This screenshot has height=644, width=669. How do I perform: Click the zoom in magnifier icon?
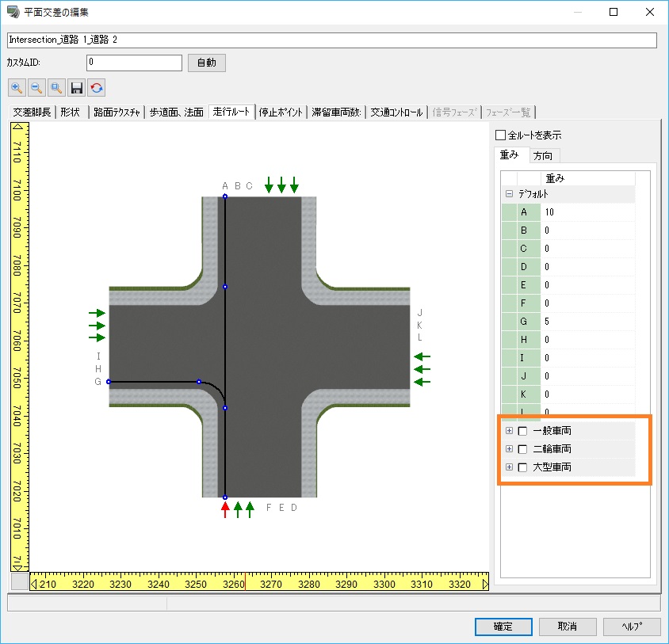point(17,88)
